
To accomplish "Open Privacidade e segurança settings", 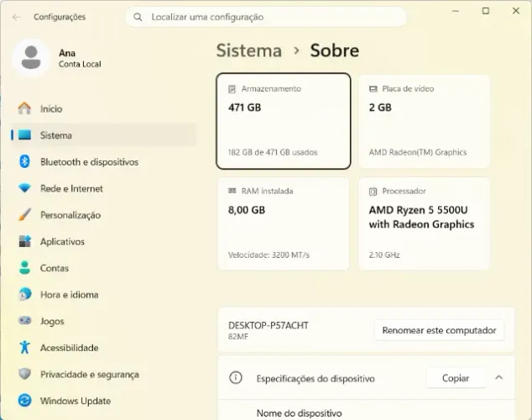I will [x=103, y=374].
